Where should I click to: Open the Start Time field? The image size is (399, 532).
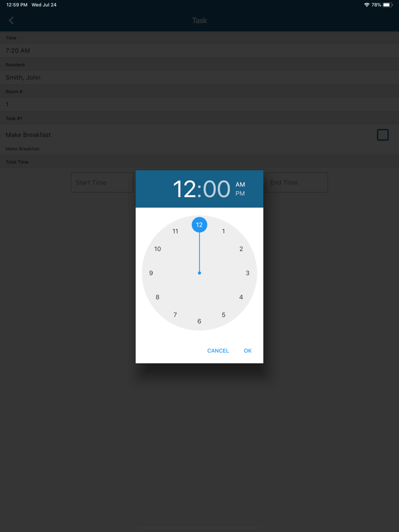click(x=102, y=182)
